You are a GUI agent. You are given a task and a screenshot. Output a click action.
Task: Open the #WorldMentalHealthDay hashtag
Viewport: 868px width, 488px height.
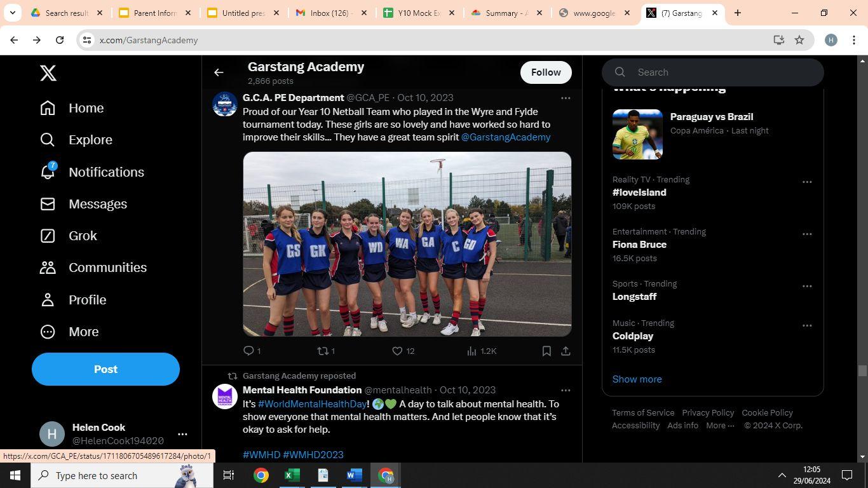(x=312, y=404)
